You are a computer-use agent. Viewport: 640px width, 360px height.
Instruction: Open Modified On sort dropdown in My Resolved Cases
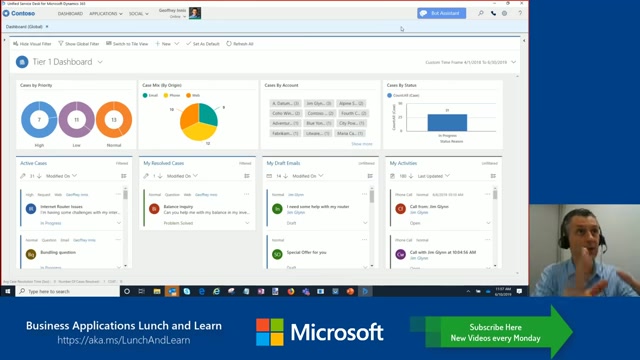(x=182, y=176)
